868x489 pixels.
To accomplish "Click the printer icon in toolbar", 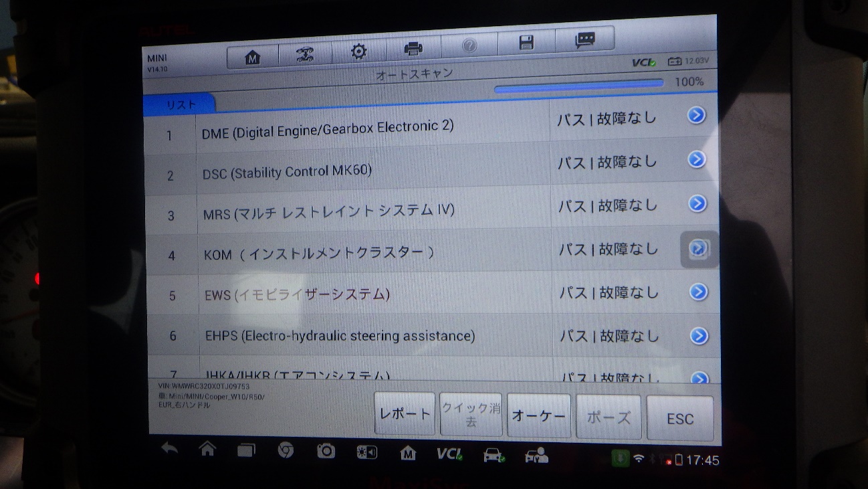I will pyautogui.click(x=413, y=49).
